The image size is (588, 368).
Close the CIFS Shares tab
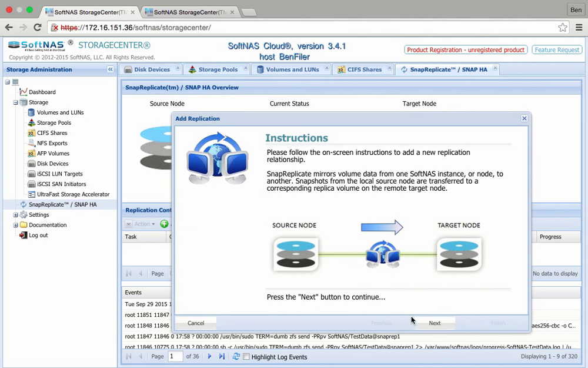(390, 68)
